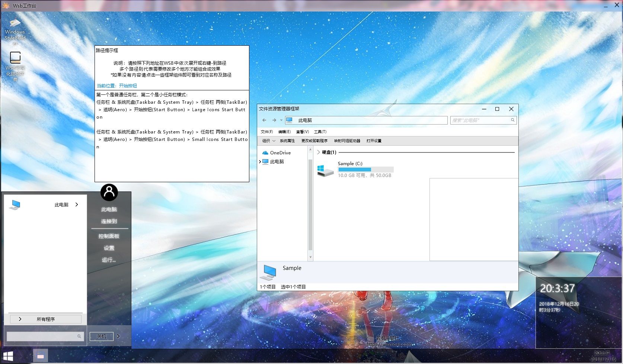Click navigation pane scrollbar down arrow
The width and height of the screenshot is (623, 364).
[310, 257]
